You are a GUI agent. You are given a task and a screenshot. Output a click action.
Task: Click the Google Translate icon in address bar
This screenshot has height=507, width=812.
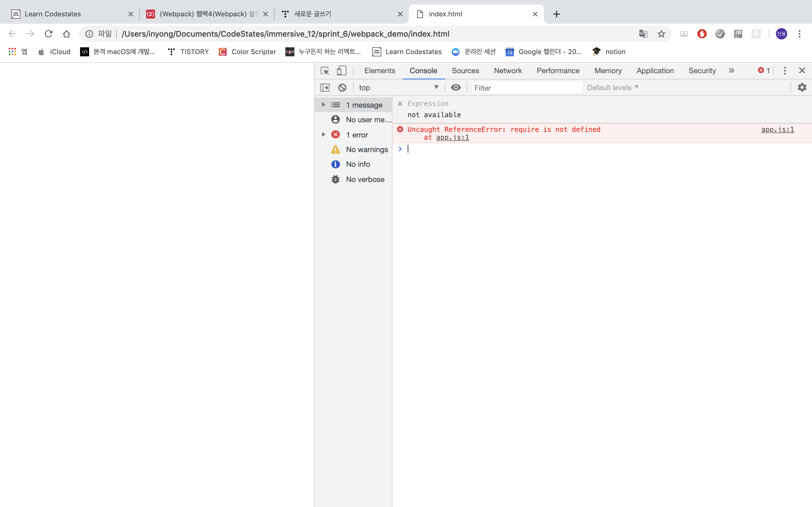click(x=643, y=34)
